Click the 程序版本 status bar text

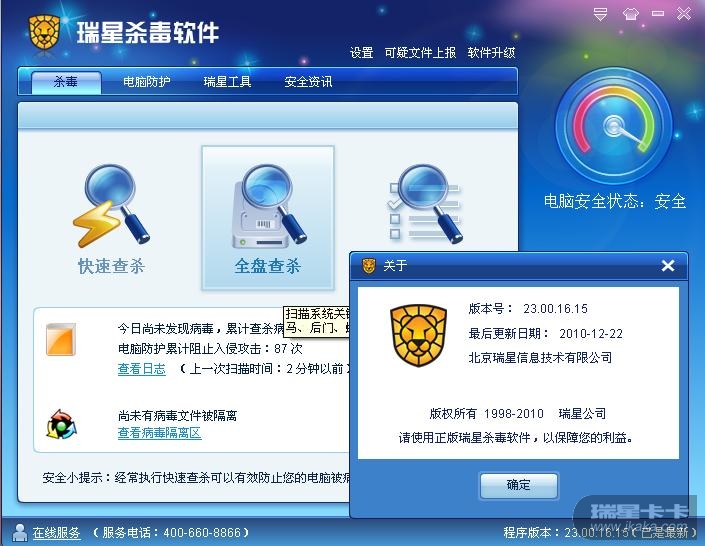(x=600, y=533)
